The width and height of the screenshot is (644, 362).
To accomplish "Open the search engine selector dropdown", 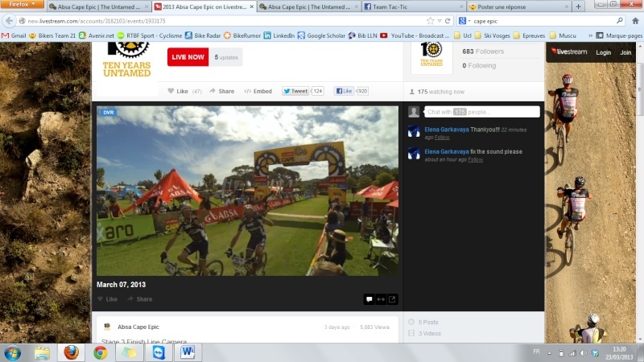I will point(464,21).
